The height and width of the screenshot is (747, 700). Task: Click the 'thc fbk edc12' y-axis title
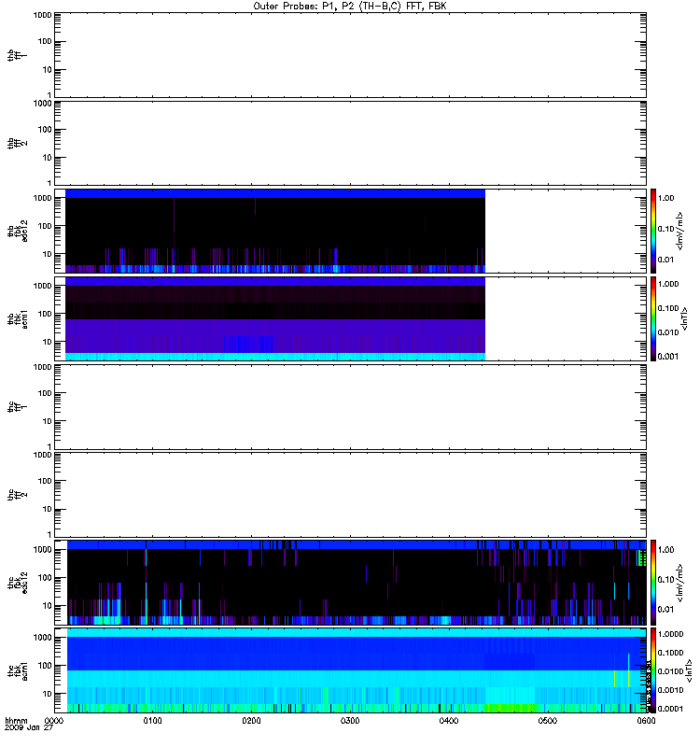tap(18, 582)
